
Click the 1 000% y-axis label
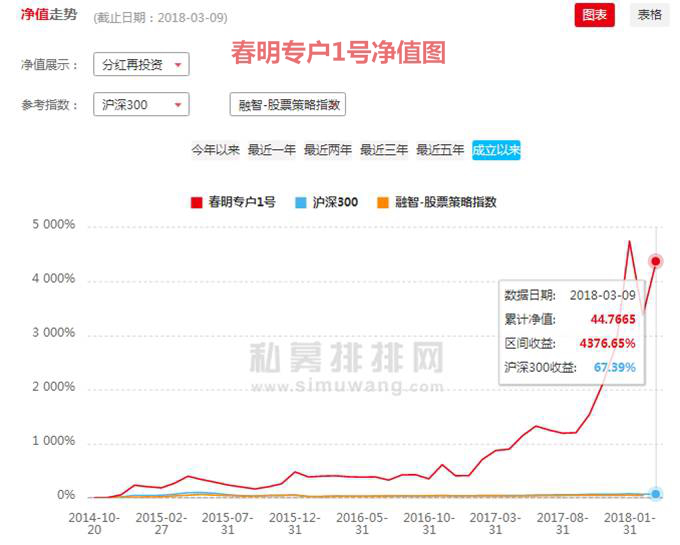[x=53, y=441]
